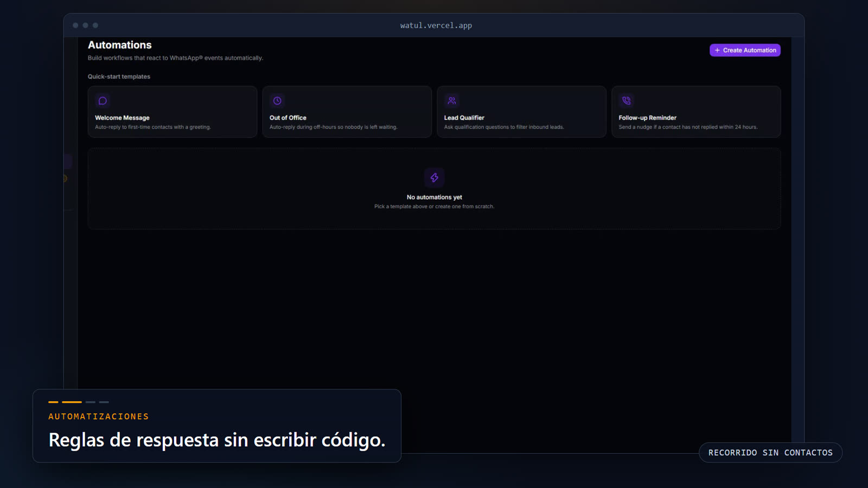868x488 pixels.
Task: Click 'Reglas de respuesta sin escribir código' caption
Action: point(217,440)
